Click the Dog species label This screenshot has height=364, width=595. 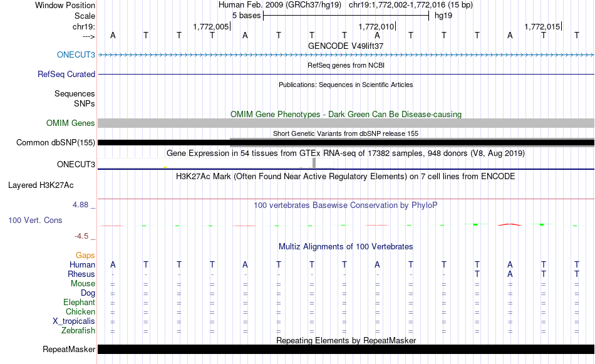(x=88, y=293)
